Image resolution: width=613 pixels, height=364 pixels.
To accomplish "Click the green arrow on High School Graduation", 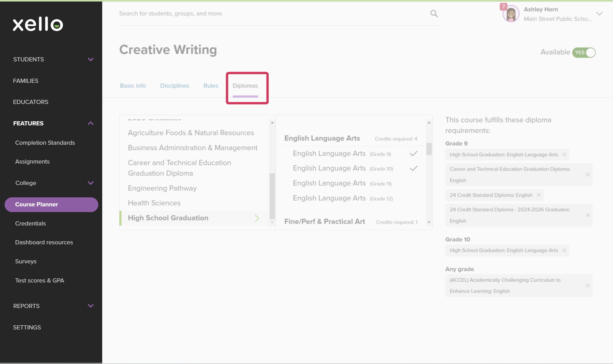I will [257, 218].
